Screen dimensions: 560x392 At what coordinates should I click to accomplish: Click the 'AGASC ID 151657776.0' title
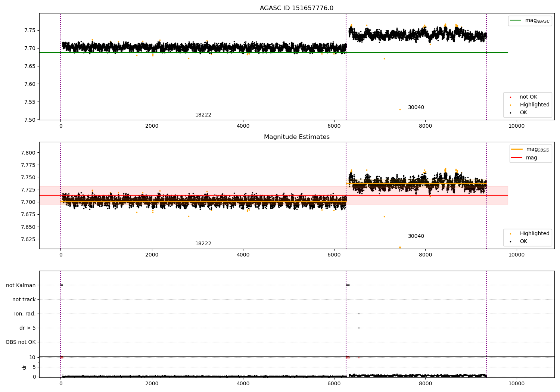tap(297, 8)
